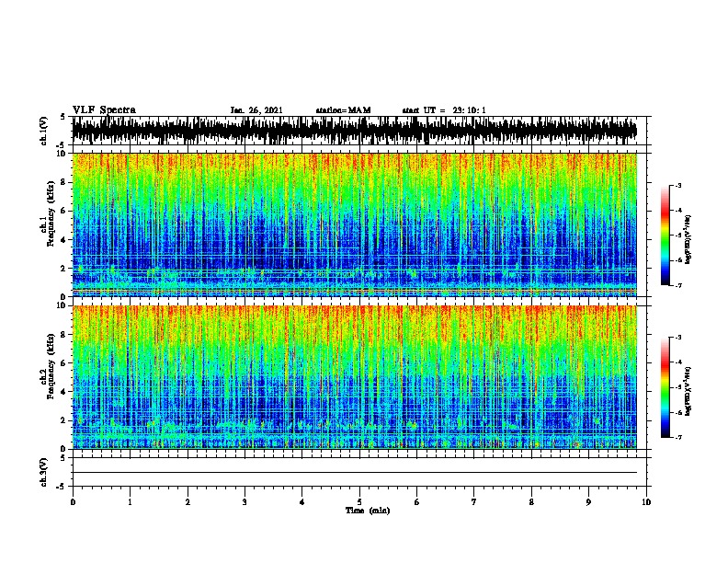Click the "ch.1(V)" waveform axis label
This screenshot has height=563, width=728.
[x=44, y=131]
